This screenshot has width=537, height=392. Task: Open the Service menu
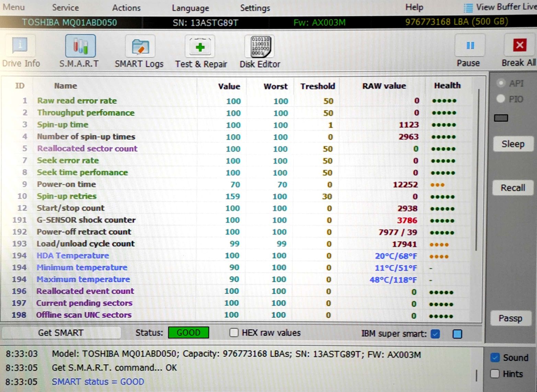pyautogui.click(x=65, y=8)
